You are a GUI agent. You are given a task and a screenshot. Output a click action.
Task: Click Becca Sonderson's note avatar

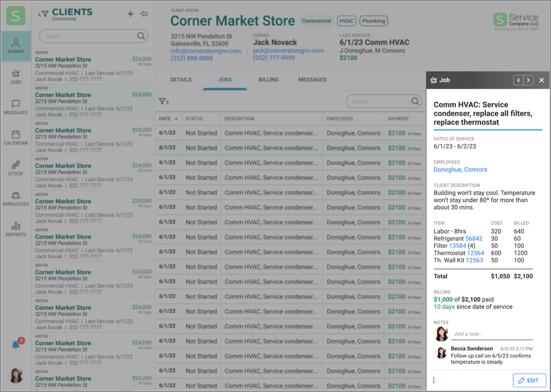pos(441,353)
